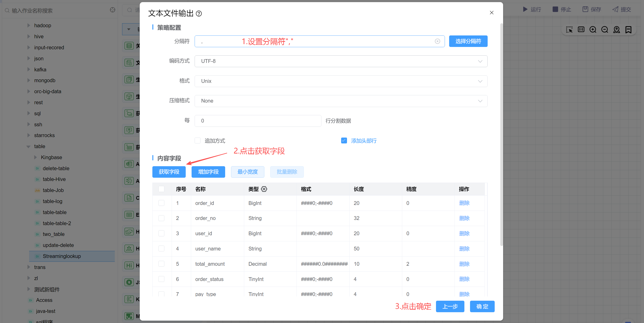The height and width of the screenshot is (323, 644).
Task: Click the 行分割数据 number input field
Action: click(x=258, y=121)
